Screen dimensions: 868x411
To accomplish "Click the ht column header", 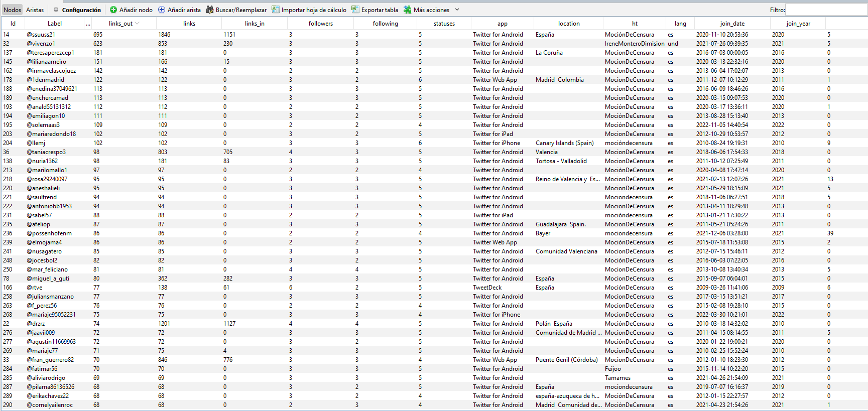I will (x=635, y=24).
